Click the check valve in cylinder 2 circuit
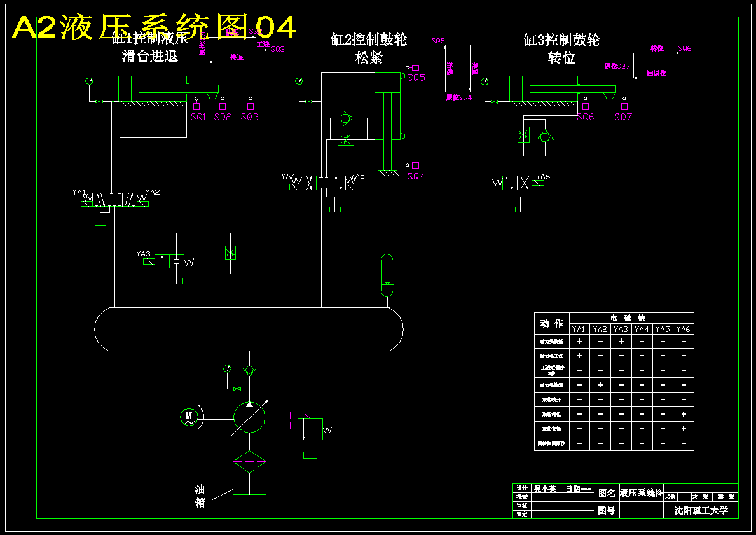Image resolution: width=756 pixels, height=535 pixels. [x=345, y=117]
